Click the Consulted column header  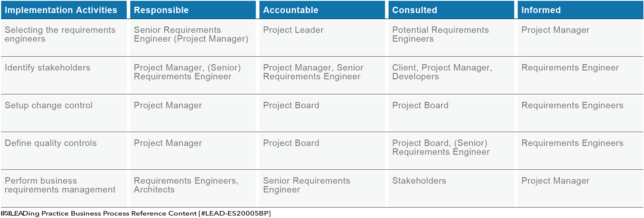(451, 10)
